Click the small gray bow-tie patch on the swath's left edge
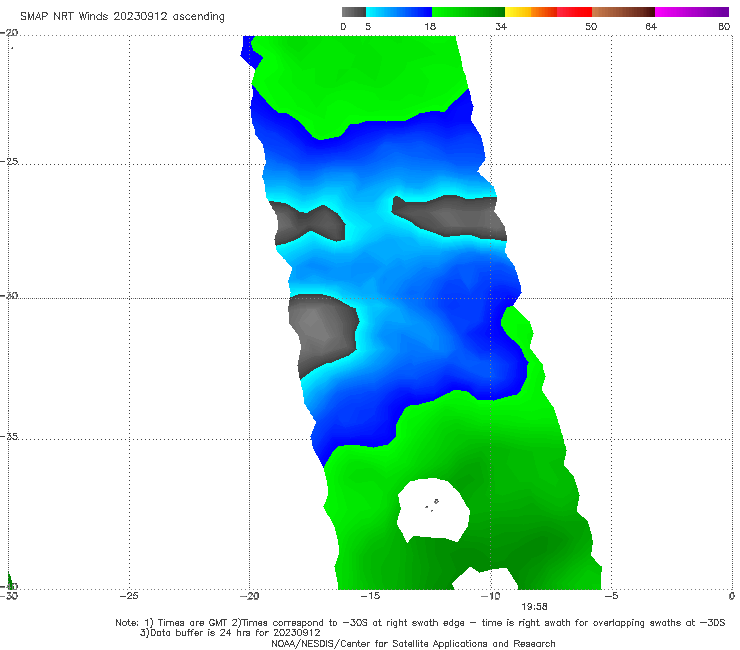The width and height of the screenshot is (740, 650). [307, 225]
